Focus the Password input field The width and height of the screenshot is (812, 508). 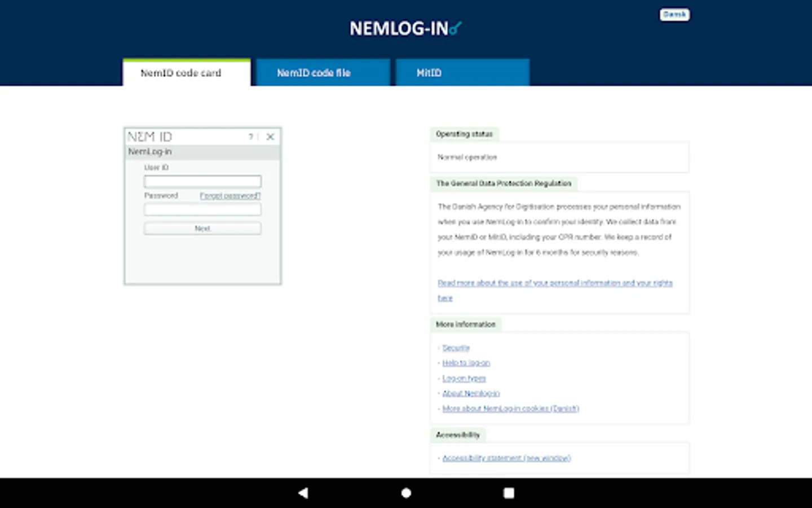tap(202, 209)
